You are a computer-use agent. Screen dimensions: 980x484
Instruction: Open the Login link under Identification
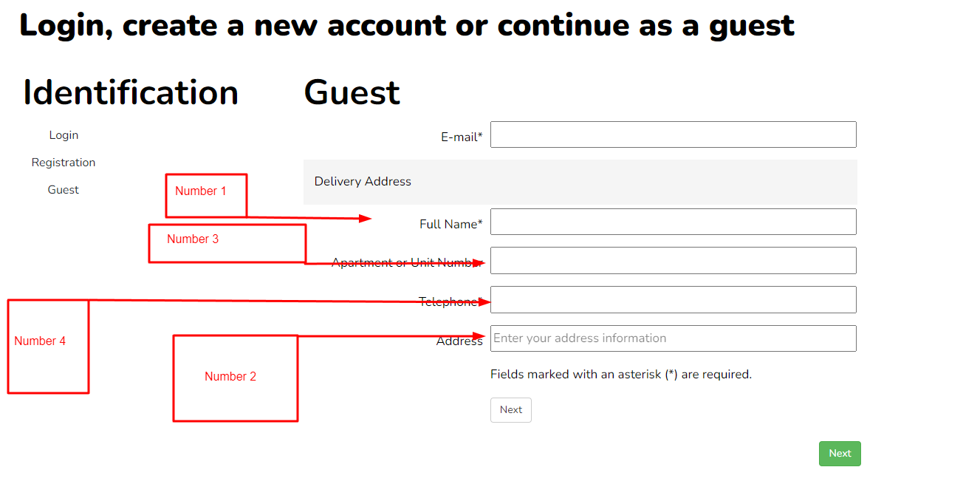pos(64,135)
